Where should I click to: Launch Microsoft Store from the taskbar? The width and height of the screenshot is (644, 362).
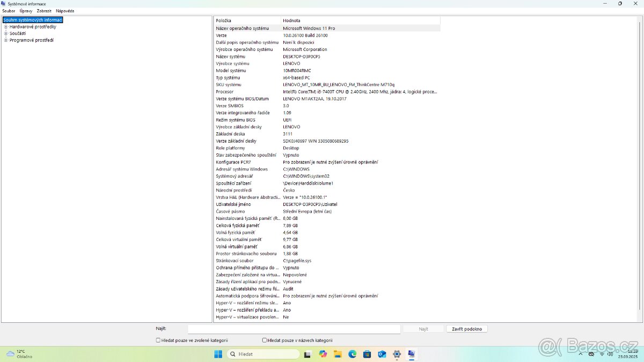pos(367,354)
